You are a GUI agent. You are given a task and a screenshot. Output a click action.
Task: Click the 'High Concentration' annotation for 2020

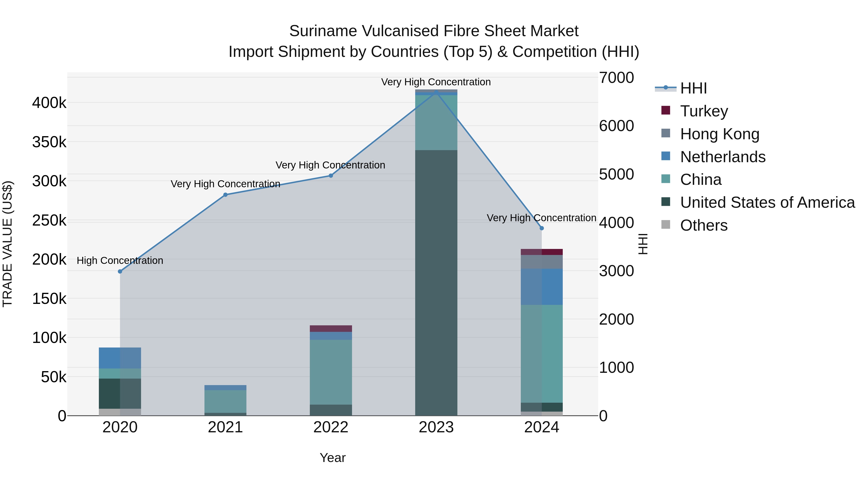pyautogui.click(x=120, y=261)
